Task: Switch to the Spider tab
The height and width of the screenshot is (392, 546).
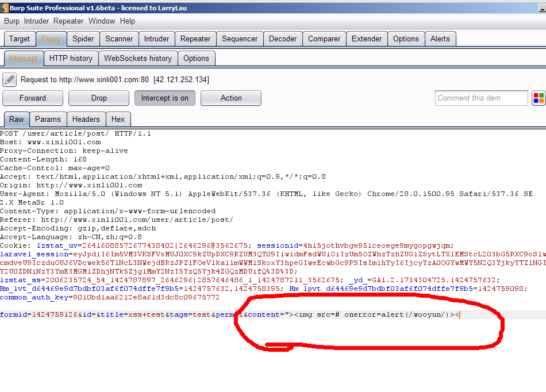Action: (83, 39)
